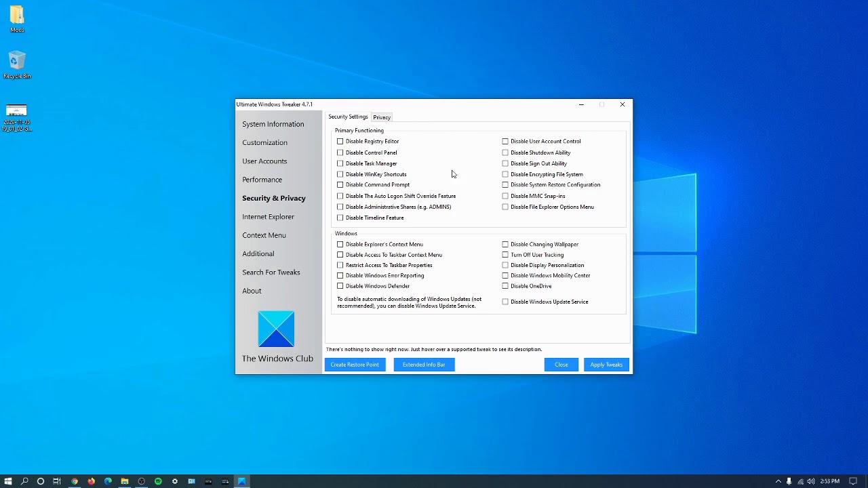The height and width of the screenshot is (488, 868).
Task: Open Performance section
Action: coord(262,180)
